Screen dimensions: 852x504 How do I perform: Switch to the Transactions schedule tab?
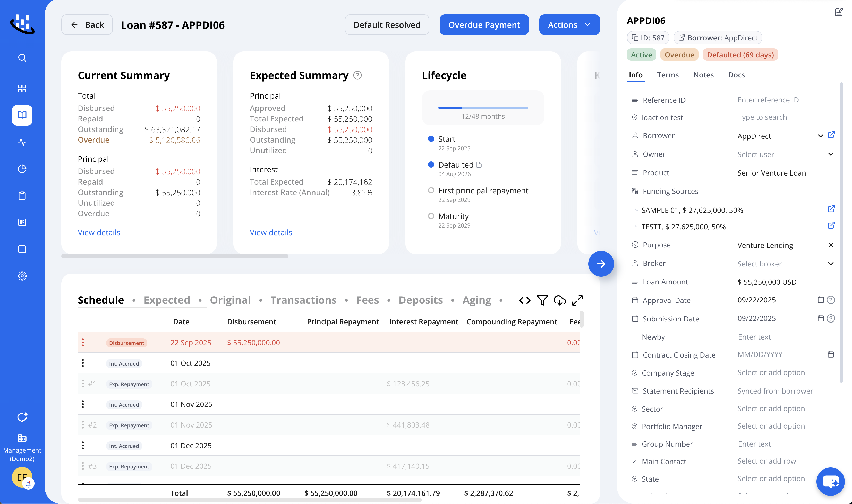point(303,300)
